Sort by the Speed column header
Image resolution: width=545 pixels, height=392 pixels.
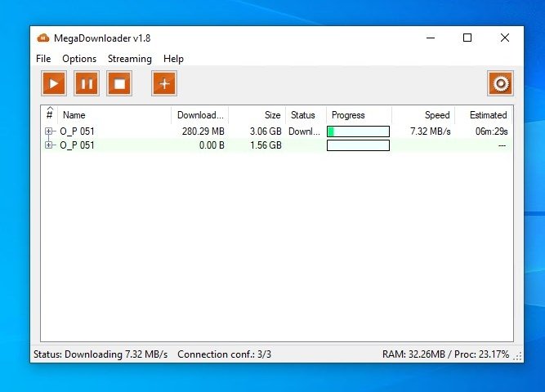pyautogui.click(x=423, y=115)
